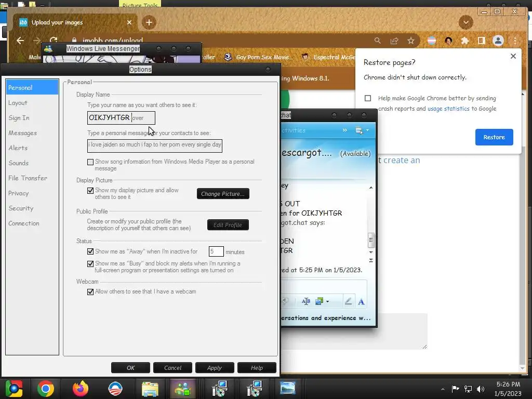Click the character avatar extension icon
The image size is (532, 399).
[448, 41]
